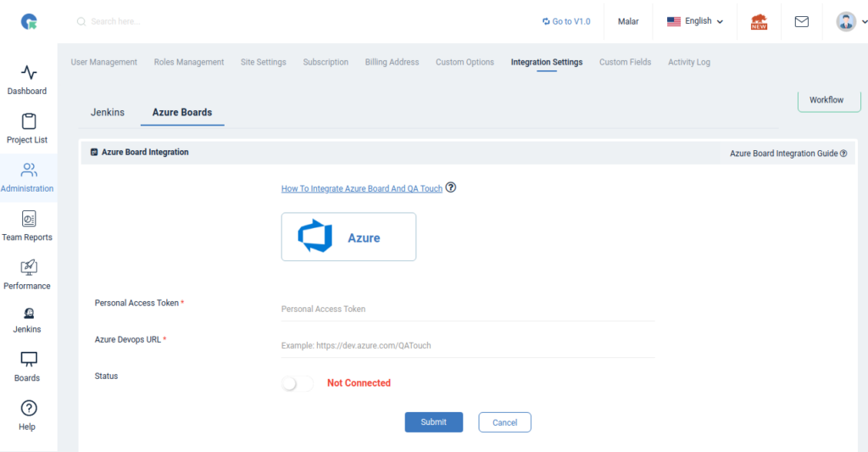
Task: Expand the English language dropdown
Action: coord(695,21)
